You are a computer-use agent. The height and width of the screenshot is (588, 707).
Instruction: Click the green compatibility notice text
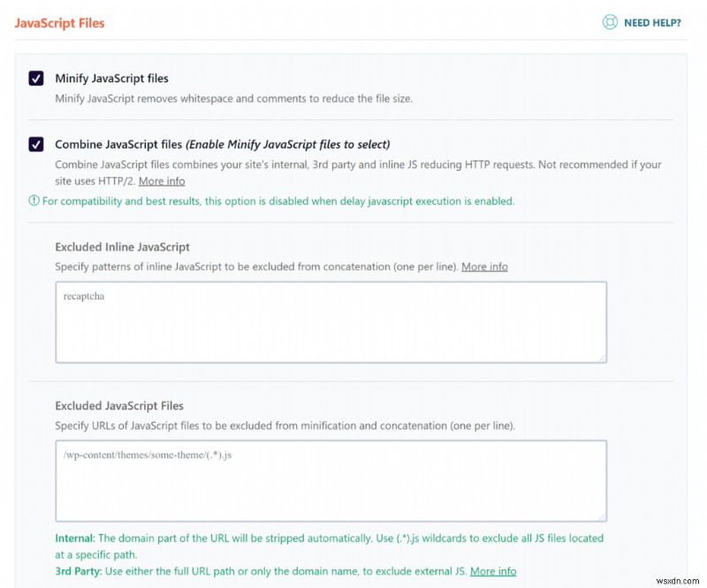277,201
